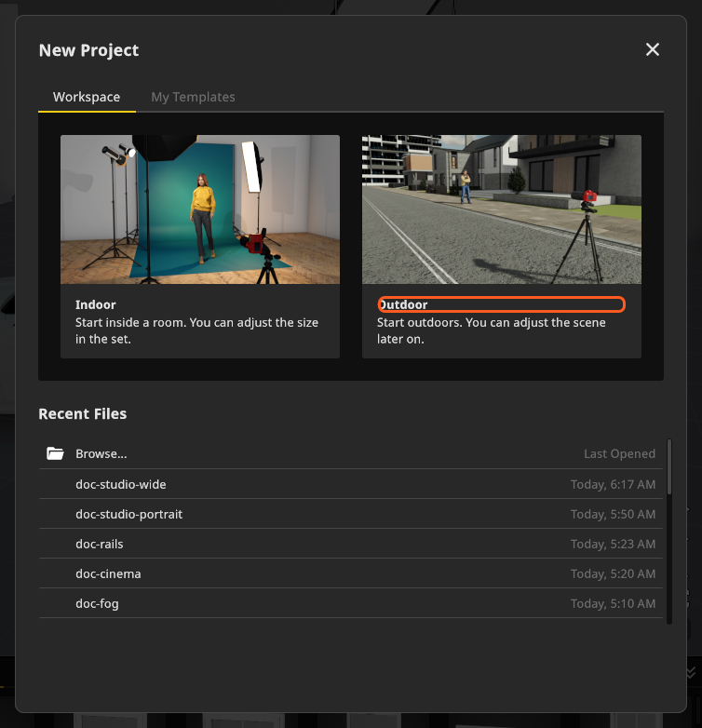Select the Outdoor street thumbnail
This screenshot has height=728, width=702.
(502, 209)
